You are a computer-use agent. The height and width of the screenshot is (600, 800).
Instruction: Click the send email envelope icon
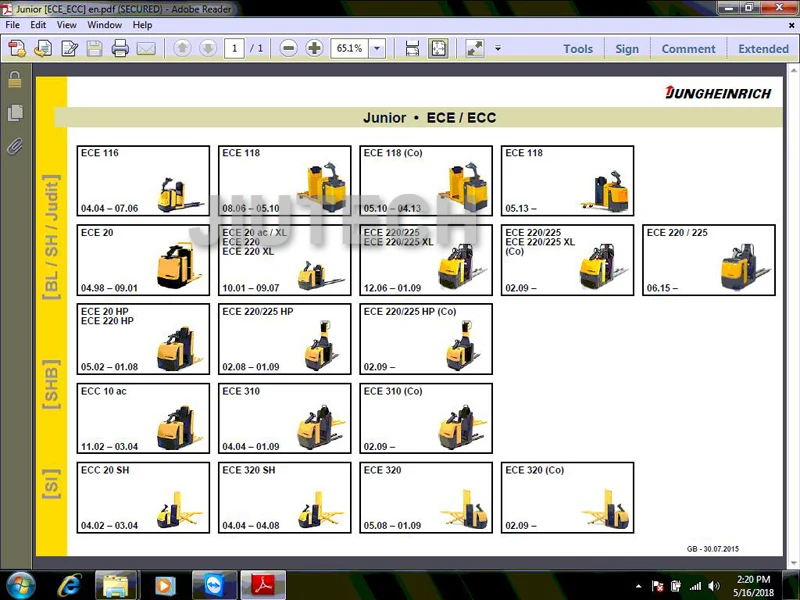146,49
